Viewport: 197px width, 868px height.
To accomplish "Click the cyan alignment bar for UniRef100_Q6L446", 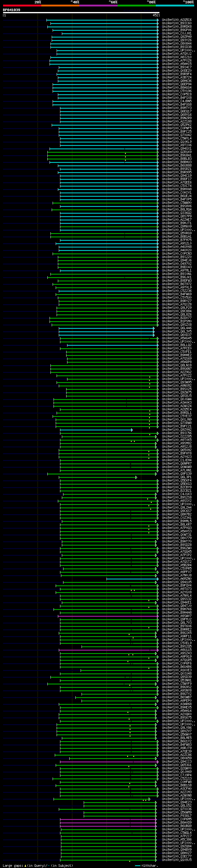I will point(107,328).
